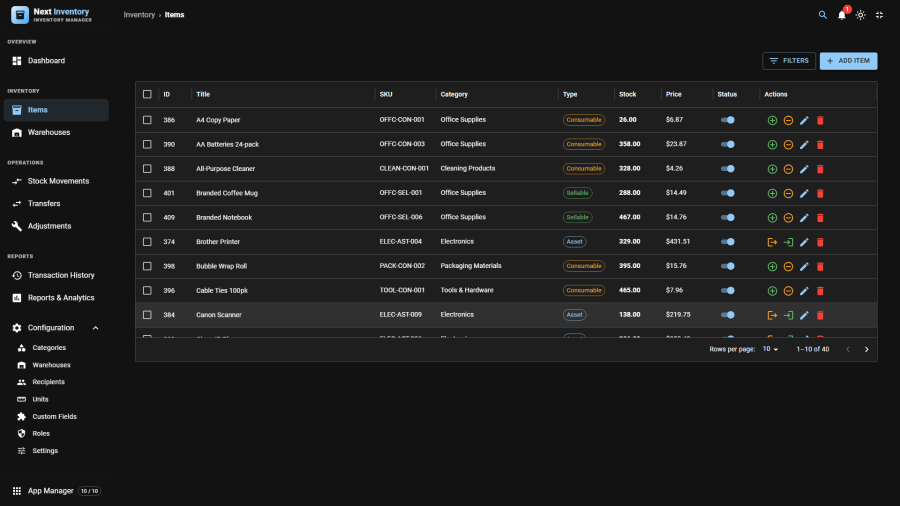Viewport: 900px width, 506px height.
Task: Collapse the Configuration section
Action: tap(95, 328)
